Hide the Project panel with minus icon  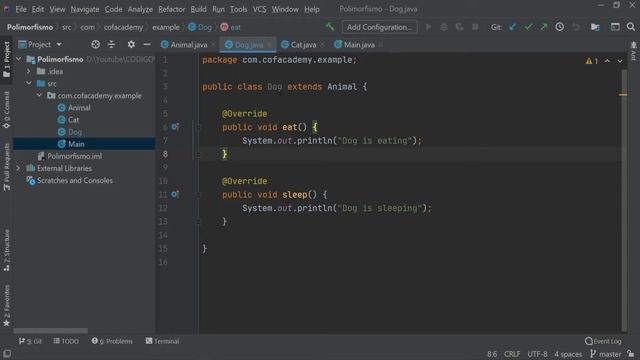(147, 44)
